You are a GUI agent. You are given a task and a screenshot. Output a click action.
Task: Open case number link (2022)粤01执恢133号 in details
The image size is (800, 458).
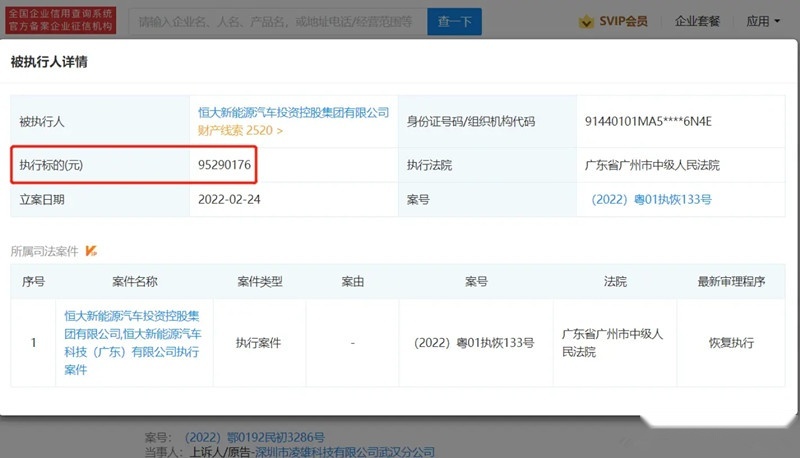click(x=652, y=199)
